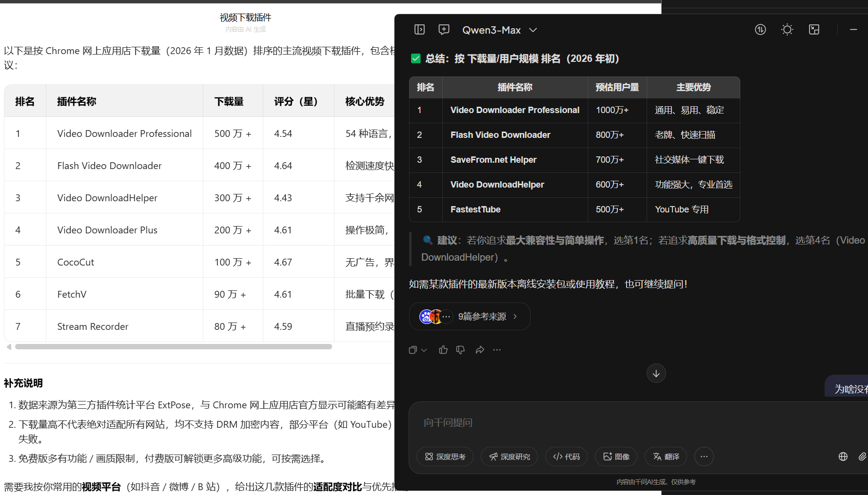The height and width of the screenshot is (495, 868).
Task: Click the 1000万+ user count cell
Action: coord(612,110)
